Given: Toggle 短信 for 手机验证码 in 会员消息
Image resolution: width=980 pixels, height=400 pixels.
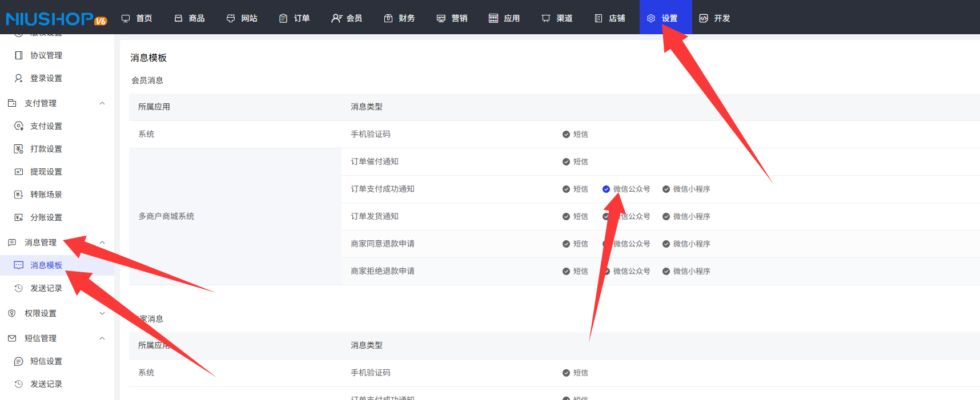Looking at the screenshot, I should pyautogui.click(x=566, y=134).
